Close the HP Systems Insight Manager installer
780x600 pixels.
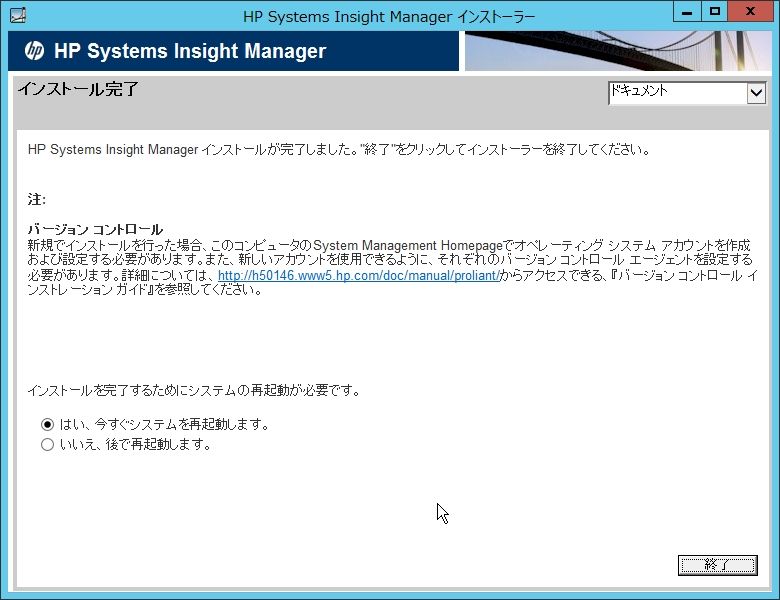pyautogui.click(x=750, y=12)
